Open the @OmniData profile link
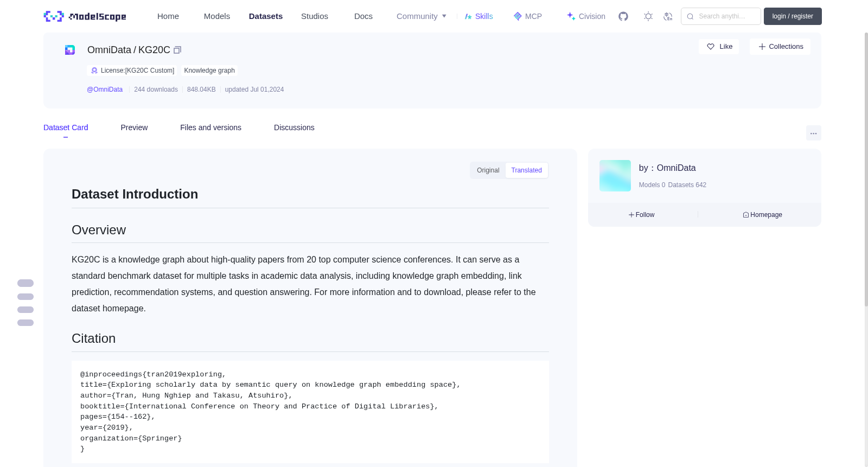 105,89
